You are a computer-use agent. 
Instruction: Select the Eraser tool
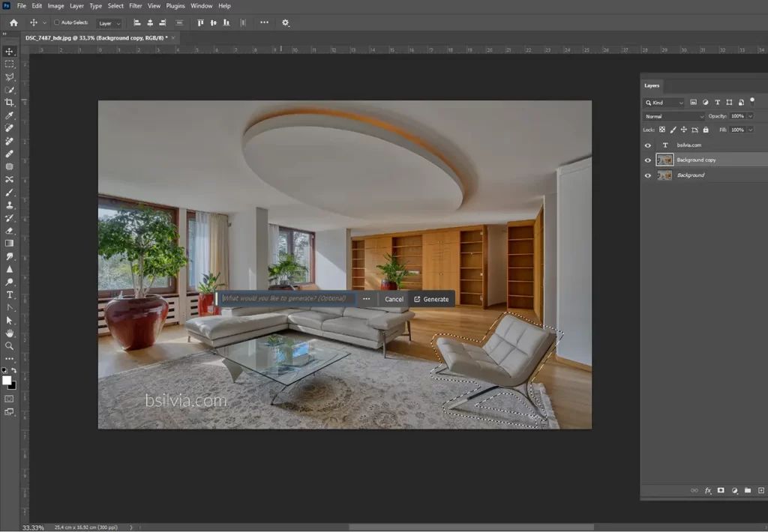tap(9, 231)
